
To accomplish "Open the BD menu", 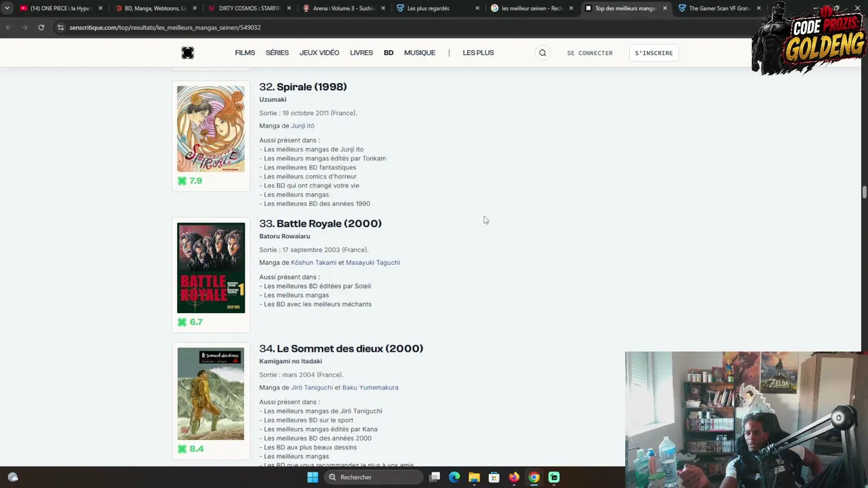I will click(389, 53).
